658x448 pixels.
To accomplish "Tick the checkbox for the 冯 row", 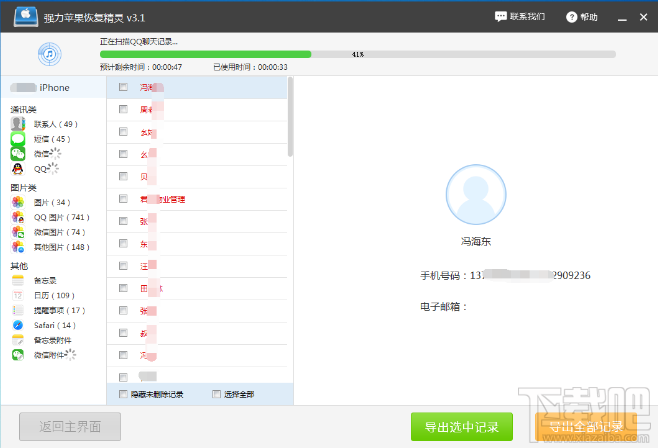I will tap(123, 87).
